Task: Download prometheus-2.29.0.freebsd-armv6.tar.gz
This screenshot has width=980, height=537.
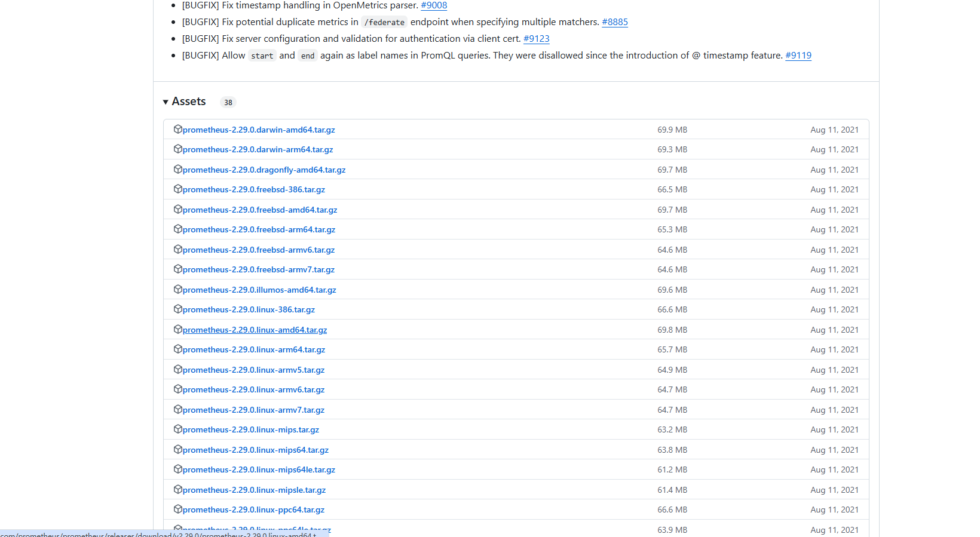Action: (259, 250)
